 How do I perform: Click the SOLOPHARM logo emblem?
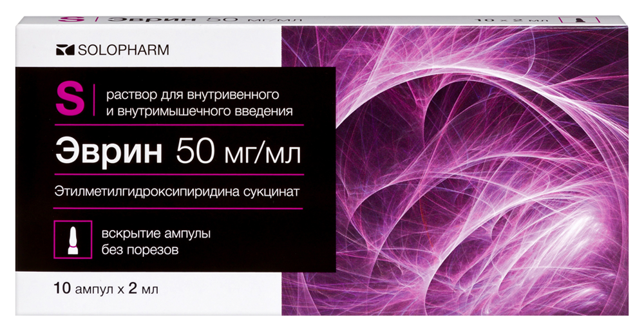[60, 50]
